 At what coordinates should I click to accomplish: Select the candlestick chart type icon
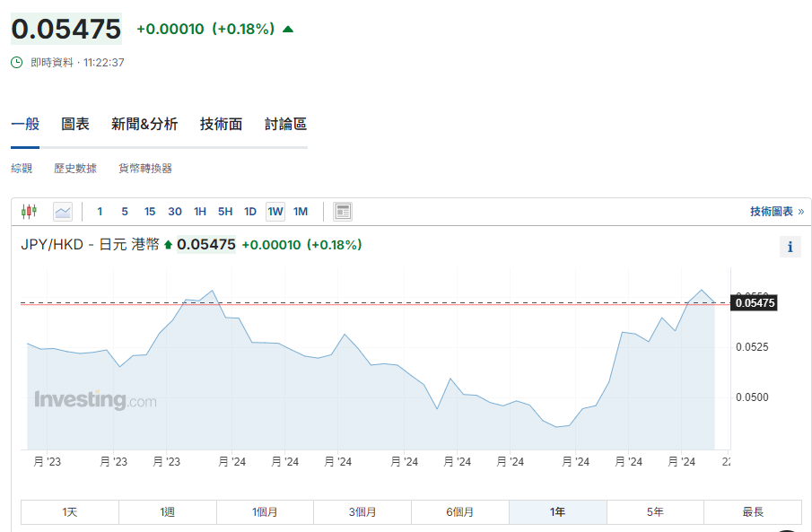pos(30,212)
